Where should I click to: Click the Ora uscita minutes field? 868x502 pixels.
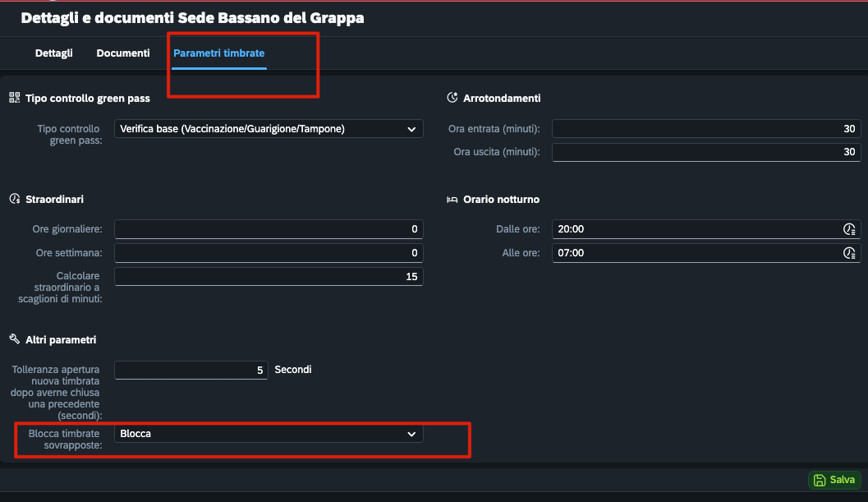click(706, 152)
